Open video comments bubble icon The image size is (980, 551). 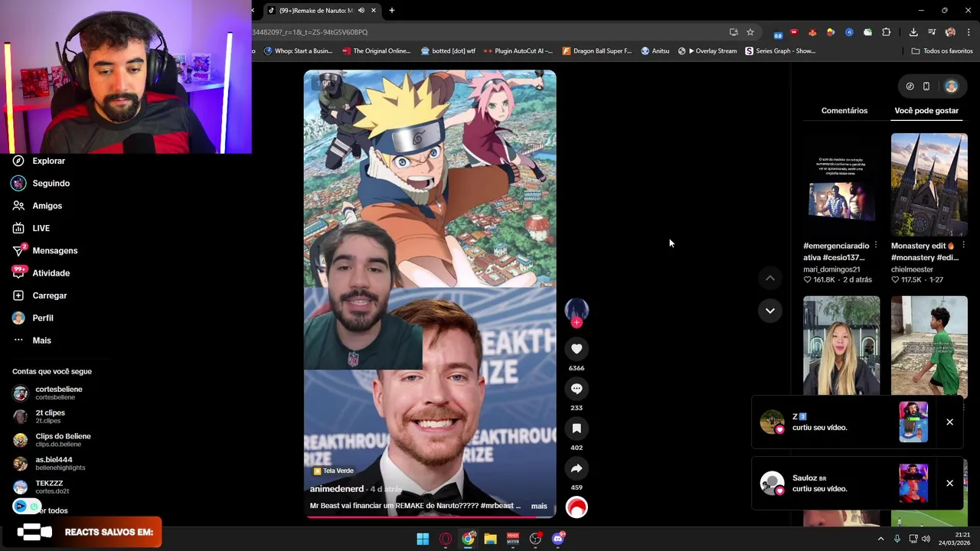[x=577, y=389]
